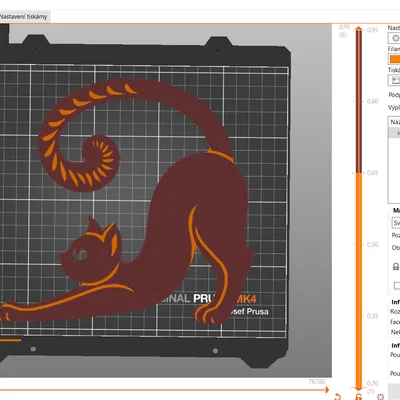This screenshot has width=400, height=400.
Task: Click the printer preset icon under Tiskárna
Action: tap(395, 80)
